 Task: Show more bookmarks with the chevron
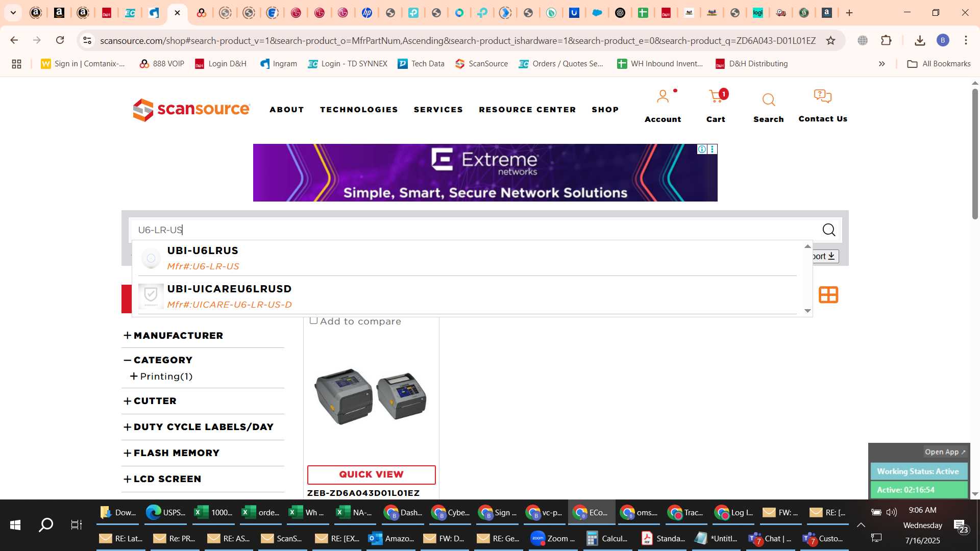click(881, 64)
